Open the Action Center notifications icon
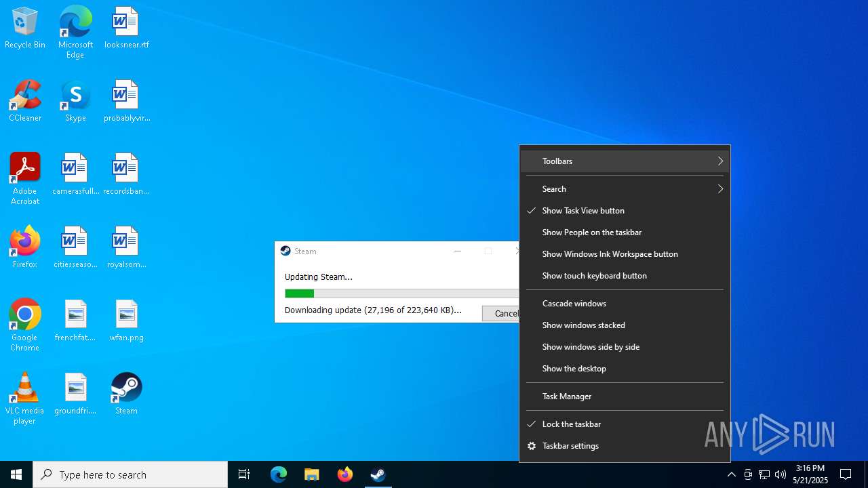Viewport: 868px width, 488px height. (x=846, y=474)
